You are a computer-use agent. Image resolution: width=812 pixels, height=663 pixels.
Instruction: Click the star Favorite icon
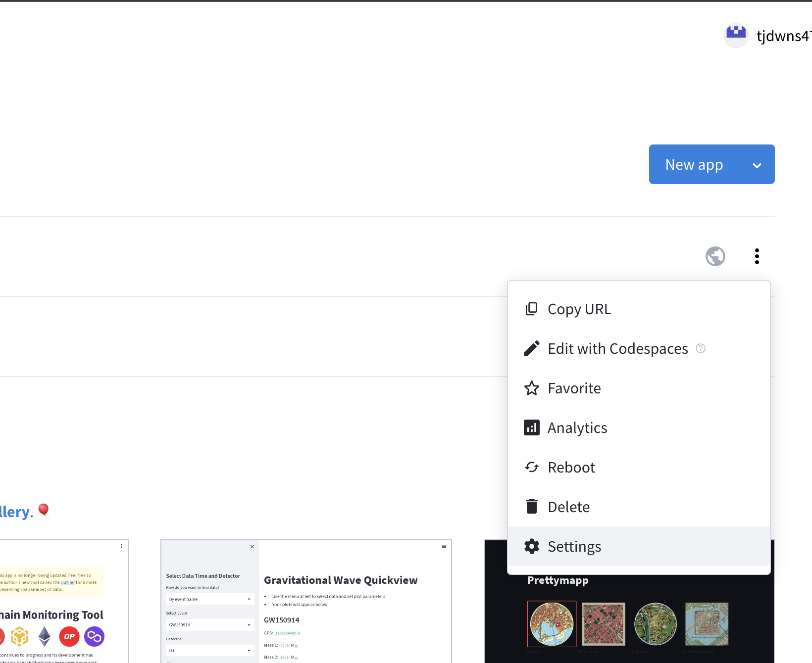click(531, 388)
